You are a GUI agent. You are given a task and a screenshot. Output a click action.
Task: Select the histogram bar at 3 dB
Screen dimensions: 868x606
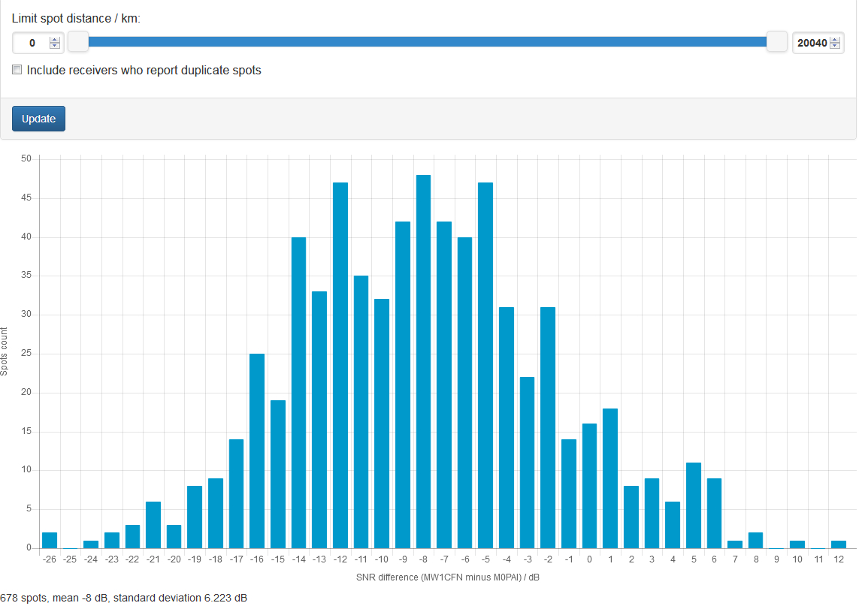tap(652, 513)
